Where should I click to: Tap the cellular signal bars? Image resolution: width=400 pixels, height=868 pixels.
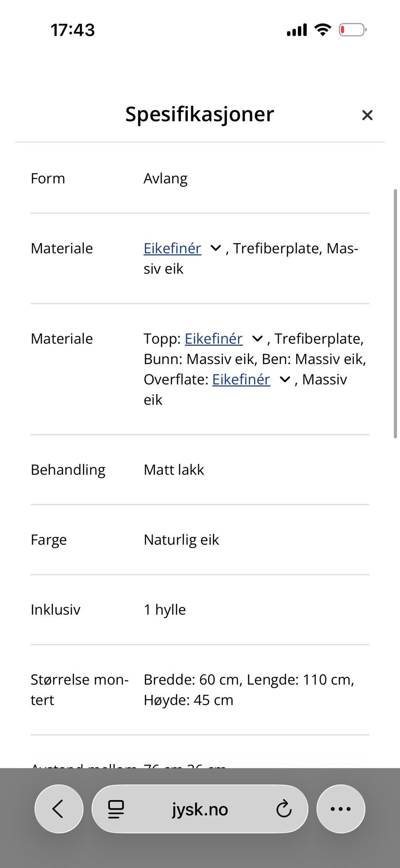[x=297, y=30]
